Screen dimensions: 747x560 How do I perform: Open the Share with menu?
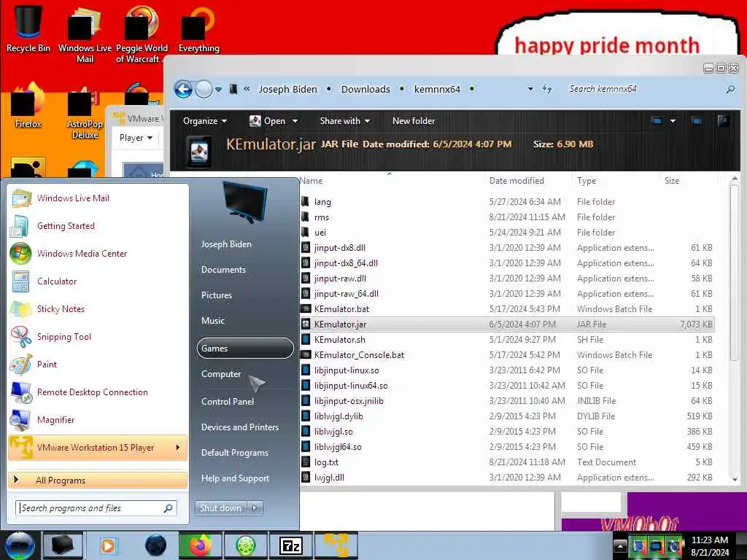coord(345,121)
